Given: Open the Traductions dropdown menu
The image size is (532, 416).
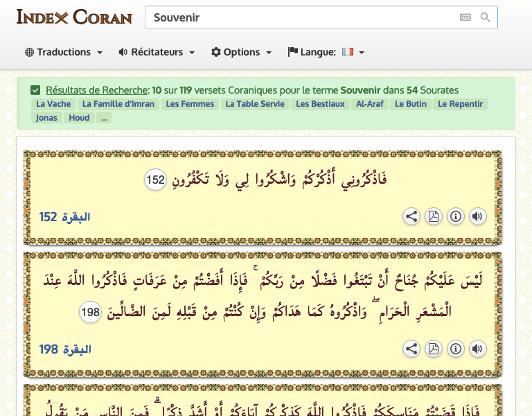Looking at the screenshot, I should click(x=64, y=52).
